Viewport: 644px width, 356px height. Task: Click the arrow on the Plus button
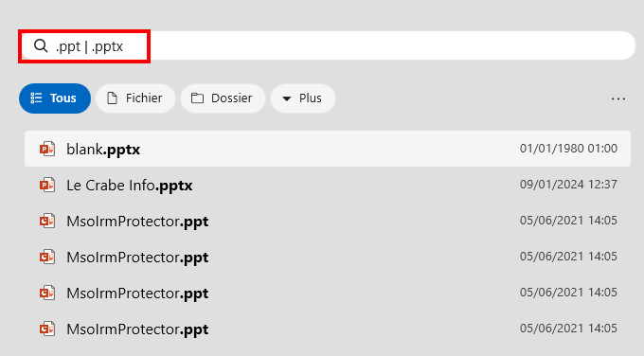(x=287, y=98)
